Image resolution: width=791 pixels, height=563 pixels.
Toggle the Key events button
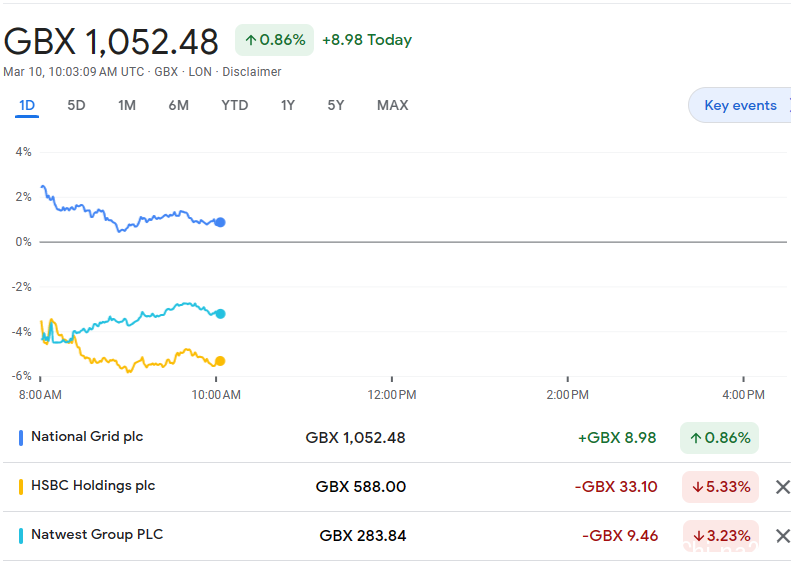coord(740,105)
